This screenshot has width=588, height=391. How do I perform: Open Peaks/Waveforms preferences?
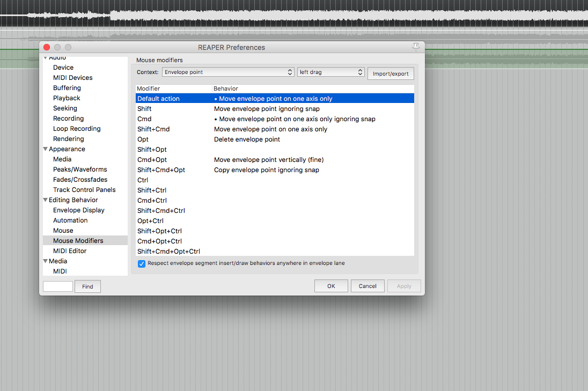click(80, 169)
